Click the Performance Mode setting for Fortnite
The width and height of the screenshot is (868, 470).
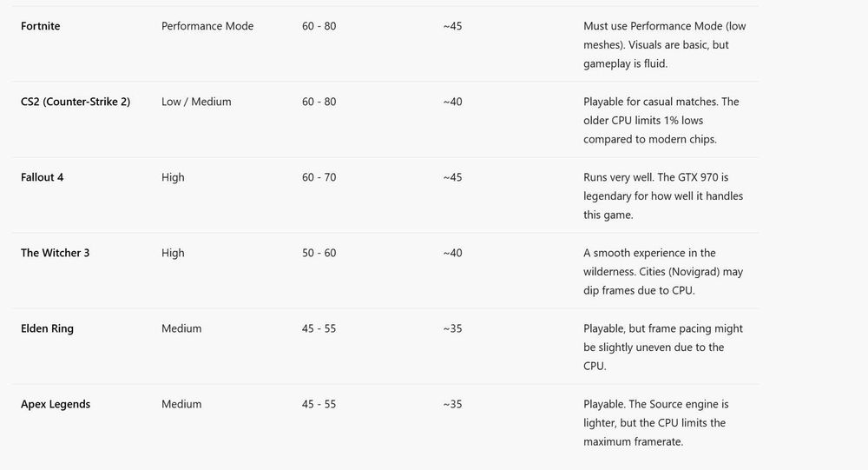tap(207, 26)
